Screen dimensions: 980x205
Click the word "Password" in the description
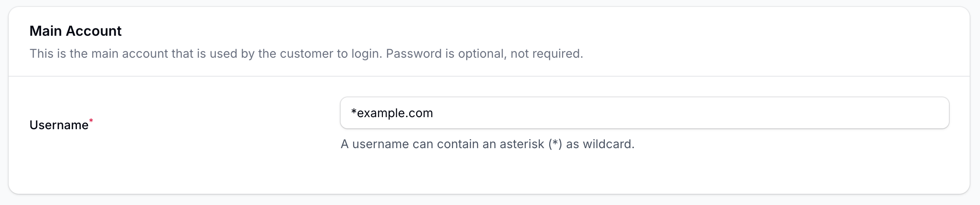(414, 54)
